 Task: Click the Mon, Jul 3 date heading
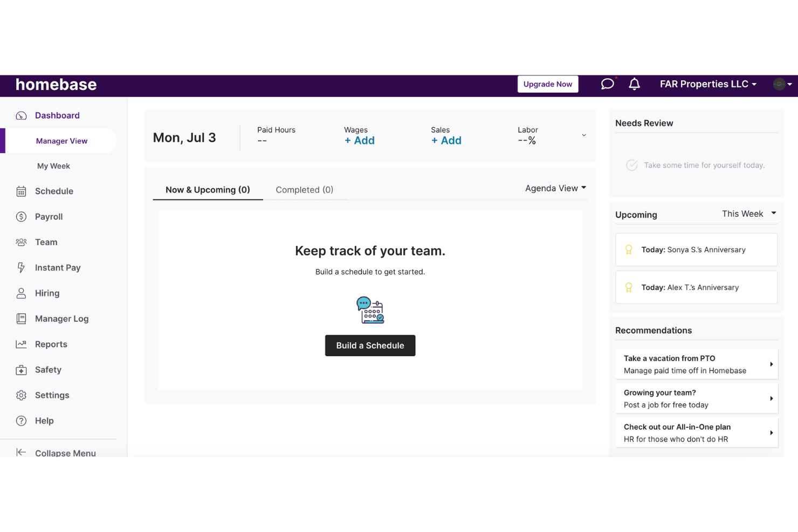(x=184, y=137)
